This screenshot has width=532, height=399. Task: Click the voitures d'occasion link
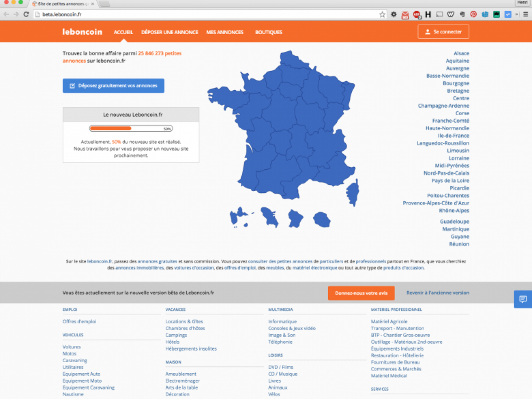pyautogui.click(x=194, y=268)
